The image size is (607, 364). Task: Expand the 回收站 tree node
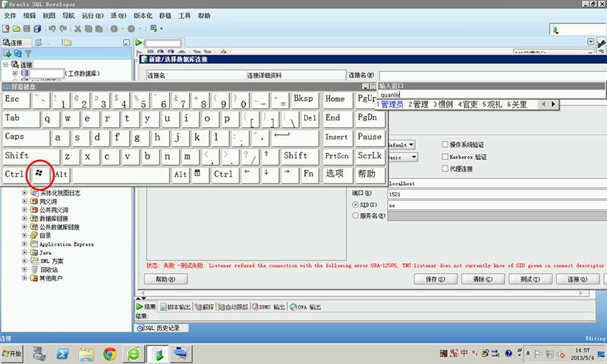click(24, 269)
